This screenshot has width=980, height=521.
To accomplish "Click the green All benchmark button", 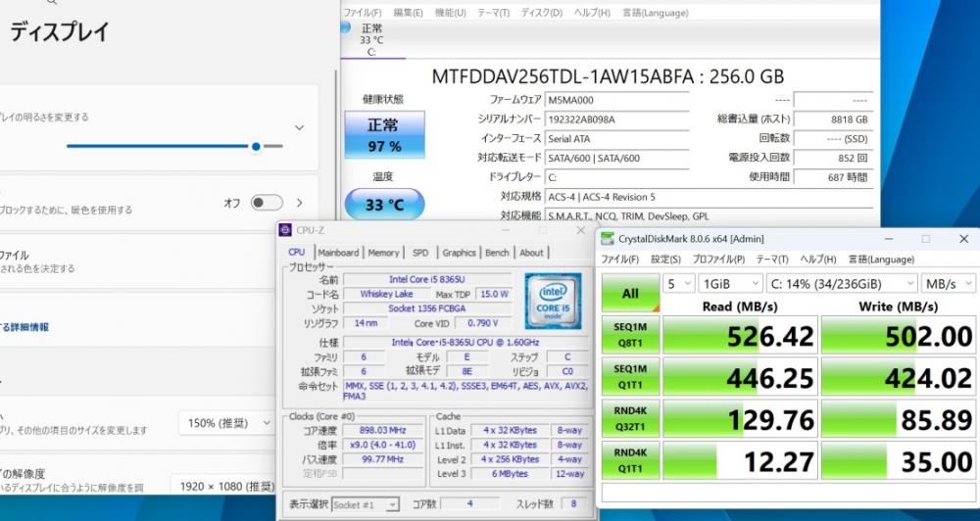I will (x=630, y=293).
